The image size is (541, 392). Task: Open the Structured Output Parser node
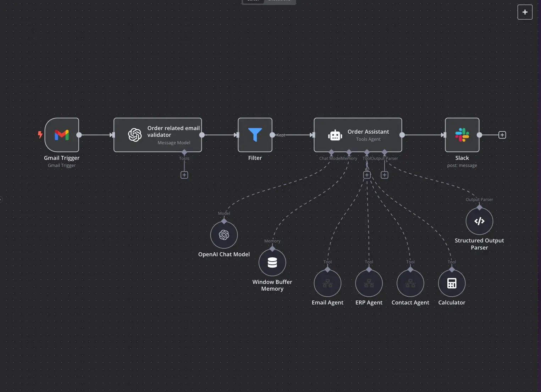point(479,221)
